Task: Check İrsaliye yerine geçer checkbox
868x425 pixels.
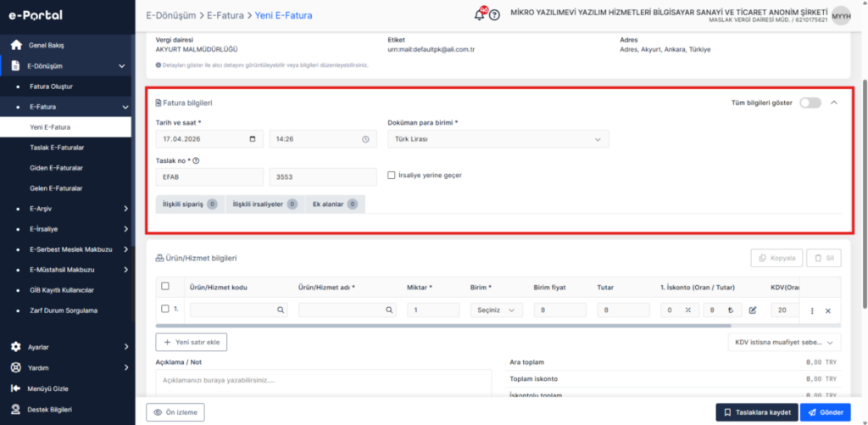Action: tap(392, 175)
